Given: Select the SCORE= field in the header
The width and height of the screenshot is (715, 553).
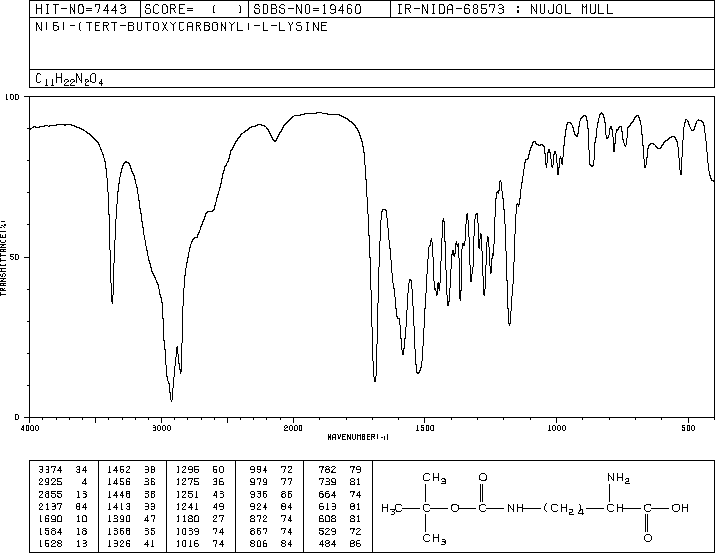Looking at the screenshot, I should (194, 9).
